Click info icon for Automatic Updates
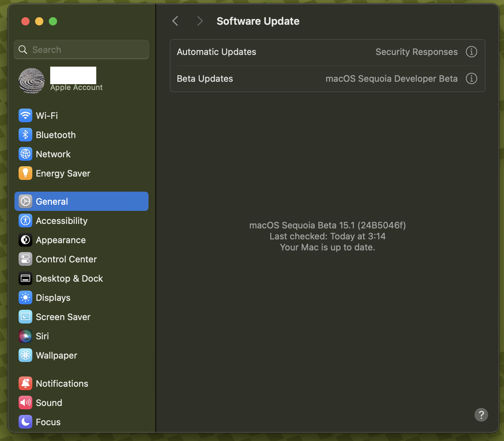The image size is (504, 441). coord(471,52)
